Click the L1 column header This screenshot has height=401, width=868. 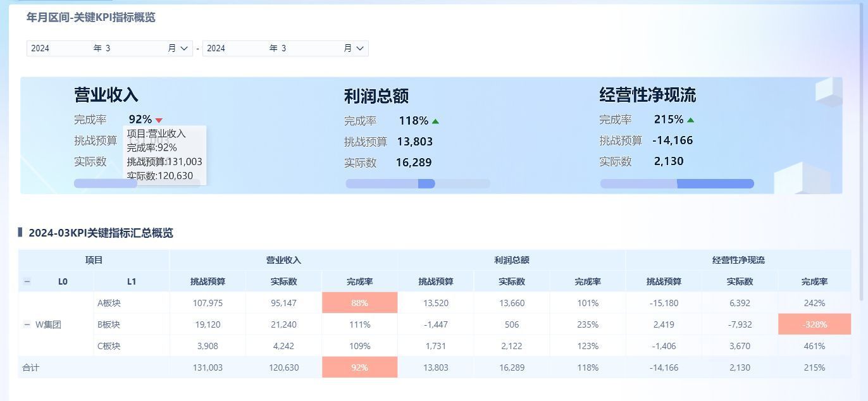[x=132, y=281]
